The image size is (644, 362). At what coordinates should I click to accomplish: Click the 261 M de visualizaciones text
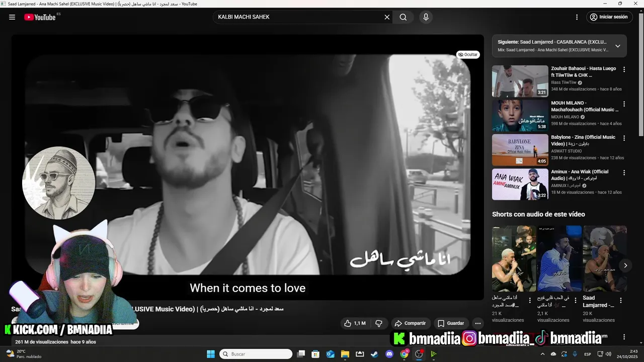42,342
